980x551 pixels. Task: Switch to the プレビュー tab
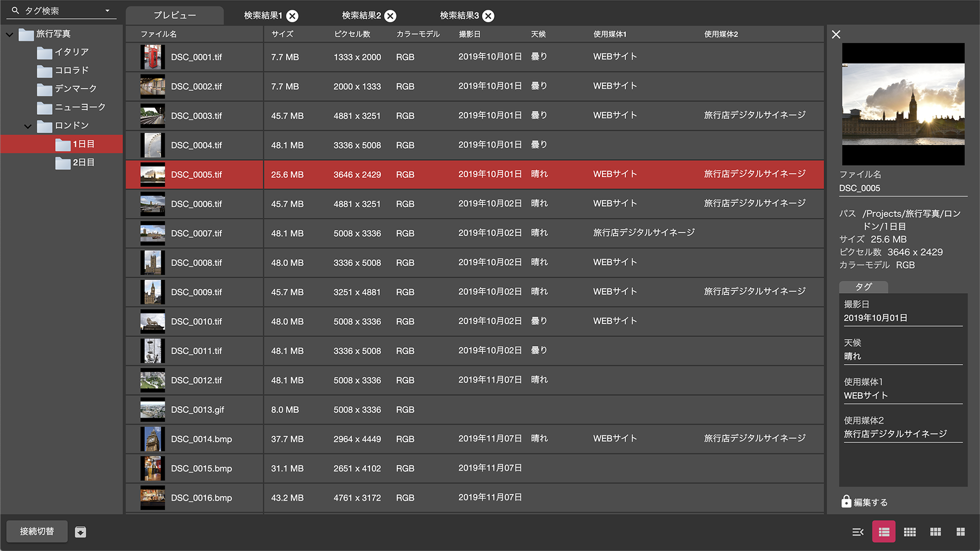(x=174, y=16)
